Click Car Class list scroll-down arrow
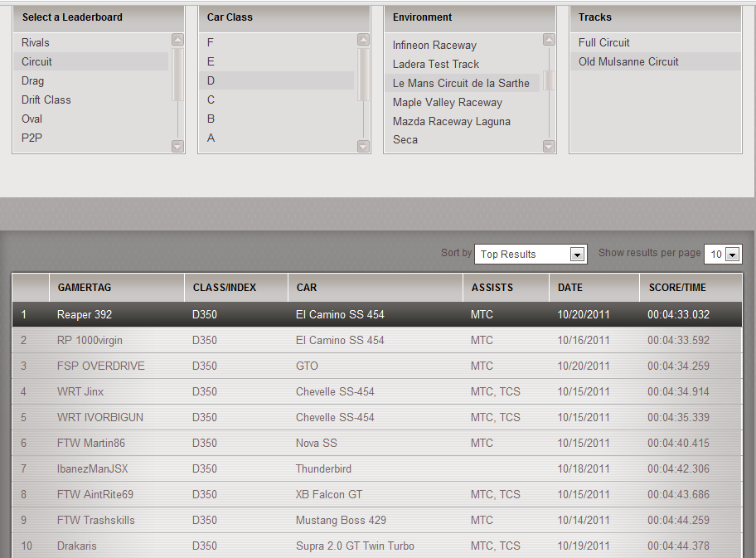756x558 pixels. [363, 146]
